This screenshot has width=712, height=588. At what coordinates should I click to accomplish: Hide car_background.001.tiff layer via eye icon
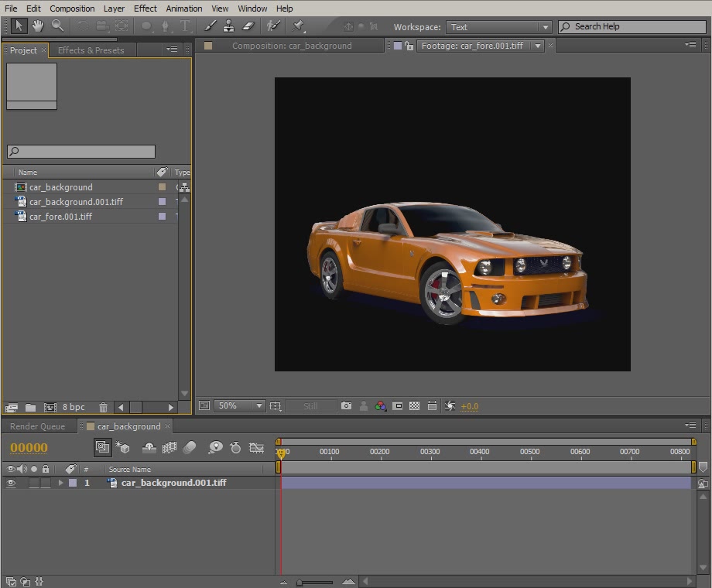click(11, 483)
